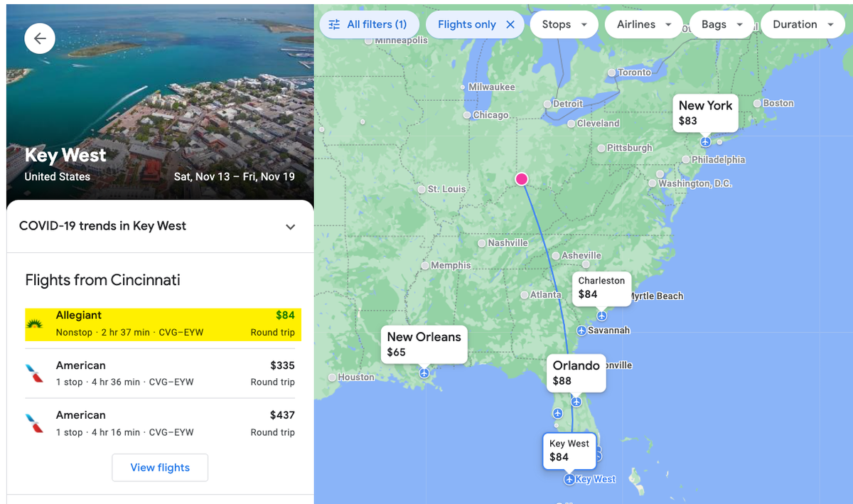Click the airplane icon near Savannah

click(x=580, y=329)
